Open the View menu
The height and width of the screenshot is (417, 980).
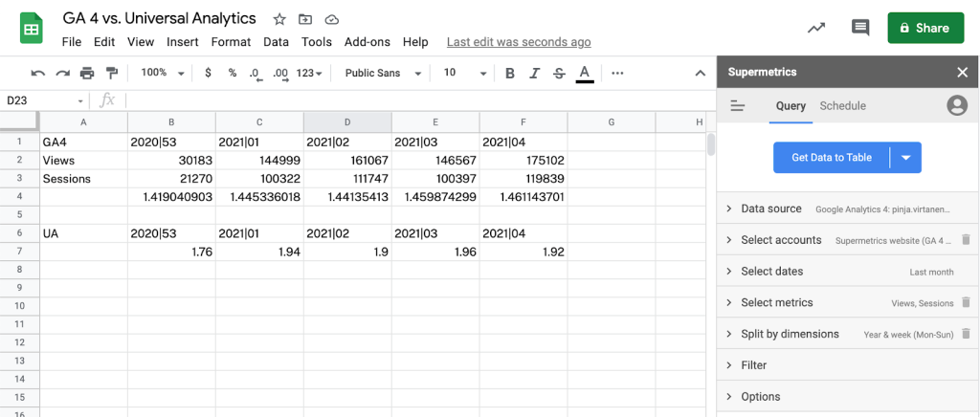tap(141, 42)
